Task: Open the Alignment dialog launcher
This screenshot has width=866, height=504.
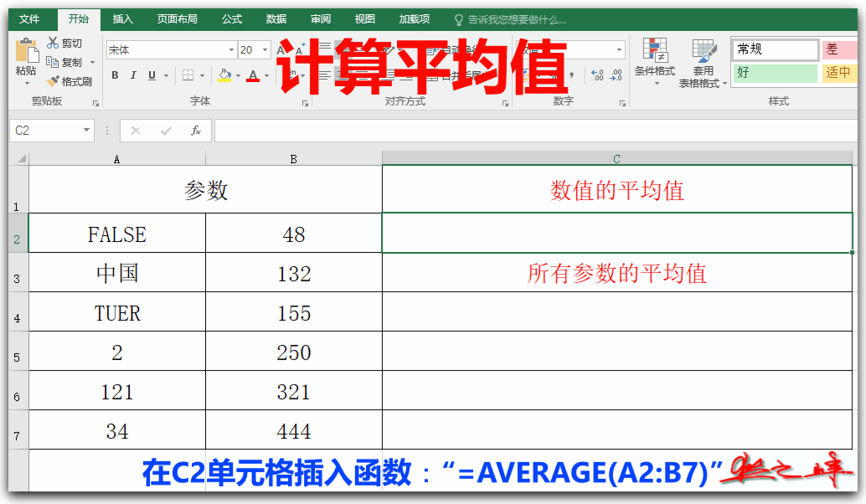Action: [x=505, y=103]
